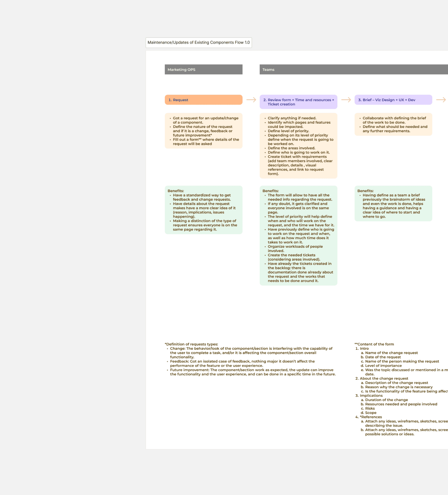The image size is (448, 495).
Task: Select the "3. Brief – Viz Design + UX + Dev" step
Action: [x=393, y=100]
